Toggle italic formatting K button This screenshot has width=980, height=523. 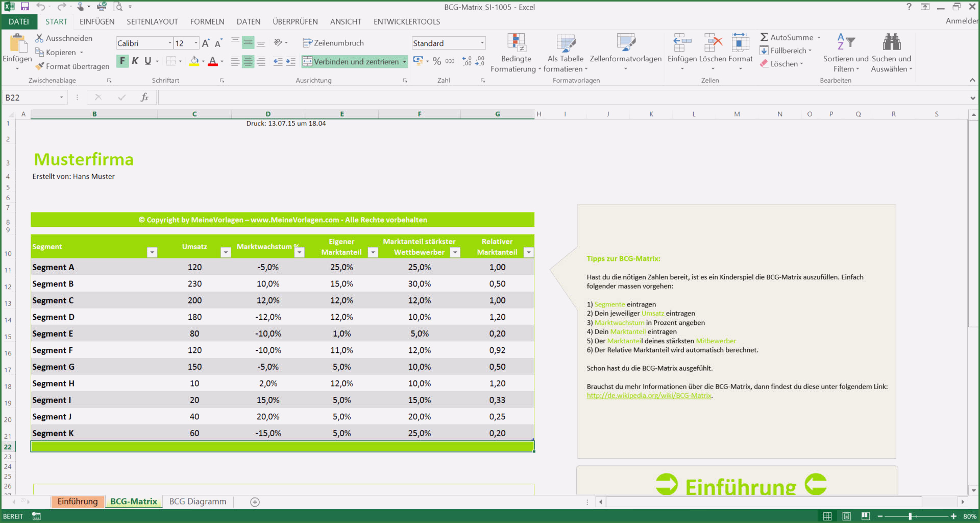[135, 61]
